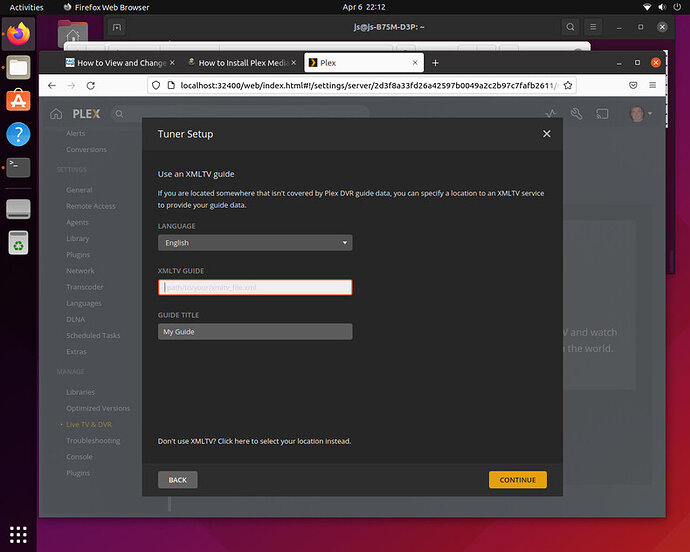The height and width of the screenshot is (552, 690).
Task: Launch Ubuntu Software from the dock
Action: click(x=18, y=100)
